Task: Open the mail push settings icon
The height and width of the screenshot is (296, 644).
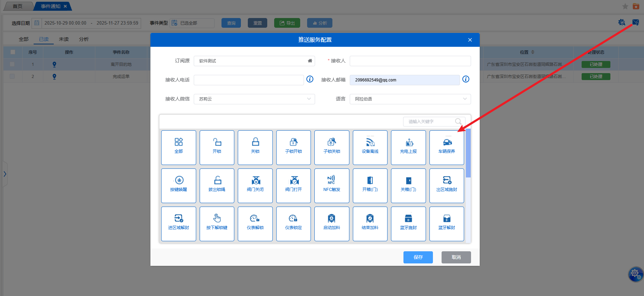Action: pos(635,23)
